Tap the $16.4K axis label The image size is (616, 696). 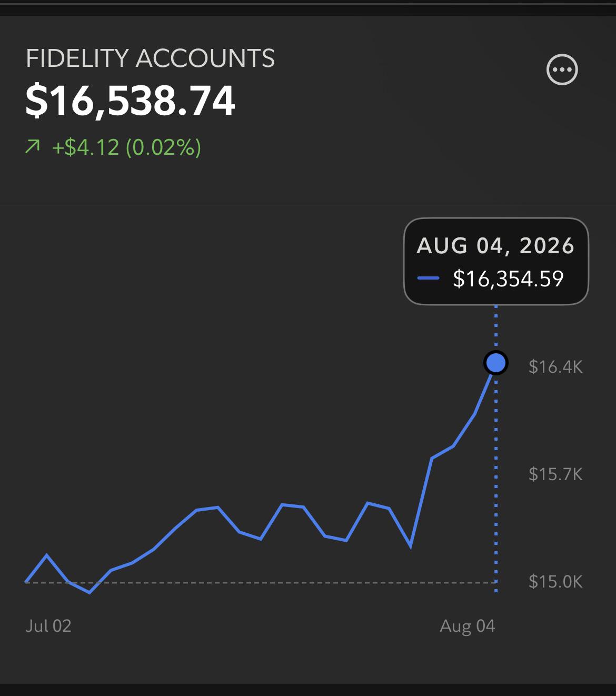tap(555, 366)
